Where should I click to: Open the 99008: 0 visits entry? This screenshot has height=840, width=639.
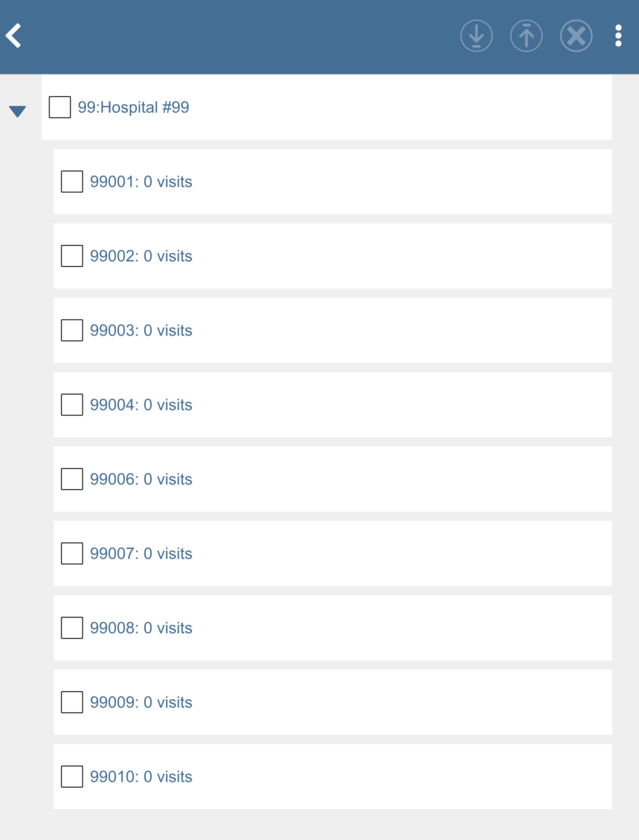tap(141, 628)
